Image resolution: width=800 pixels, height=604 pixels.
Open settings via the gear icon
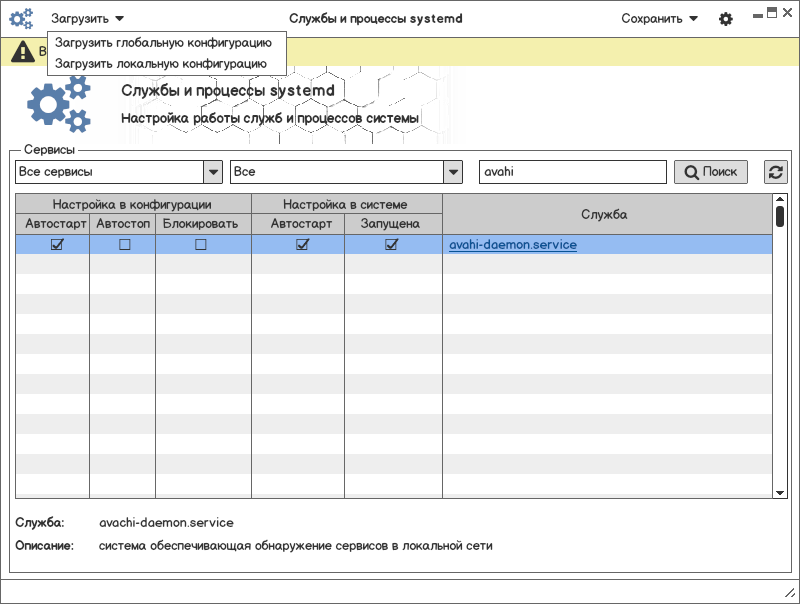pos(726,19)
